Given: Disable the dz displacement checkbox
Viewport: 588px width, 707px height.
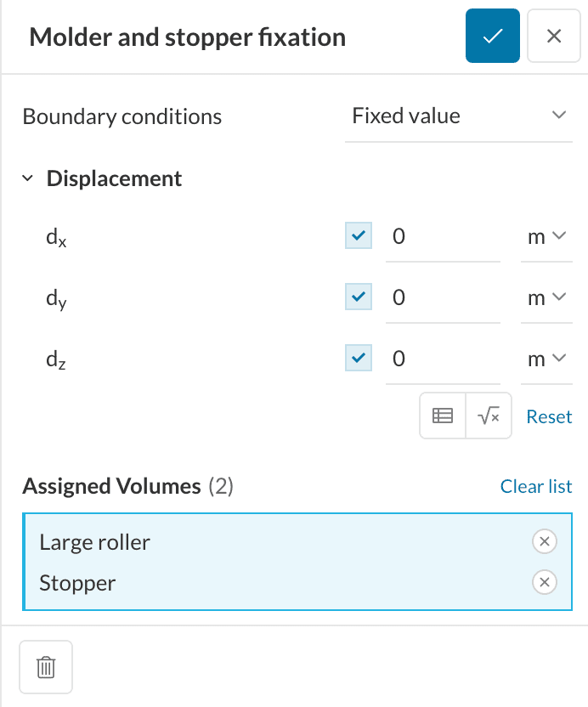Looking at the screenshot, I should click(359, 359).
